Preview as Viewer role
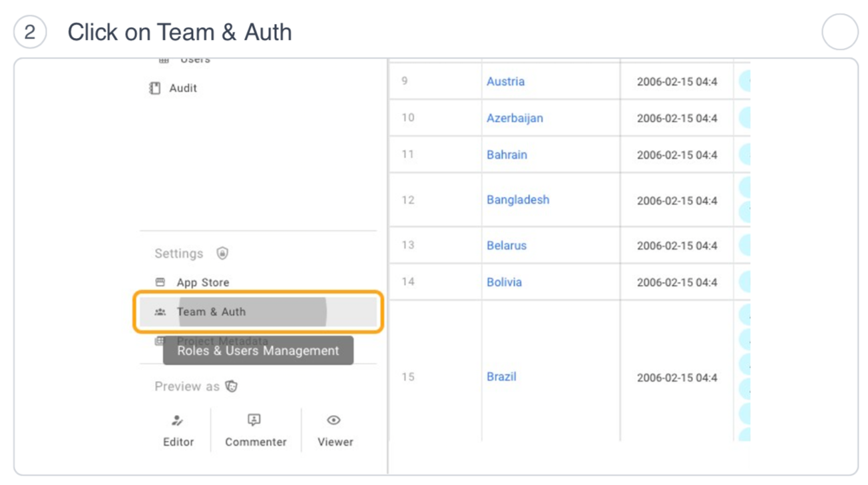Screen dimensions: 868x485 335,430
